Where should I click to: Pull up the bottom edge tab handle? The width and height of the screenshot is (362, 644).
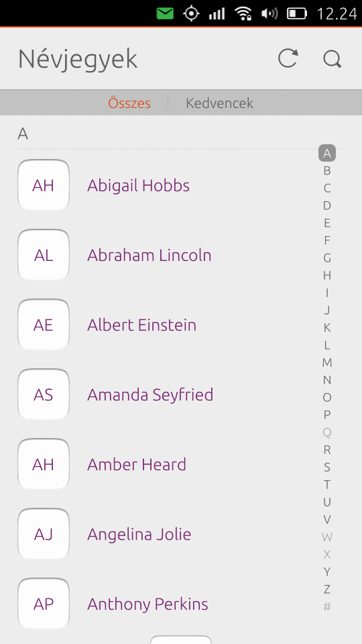pos(180,639)
